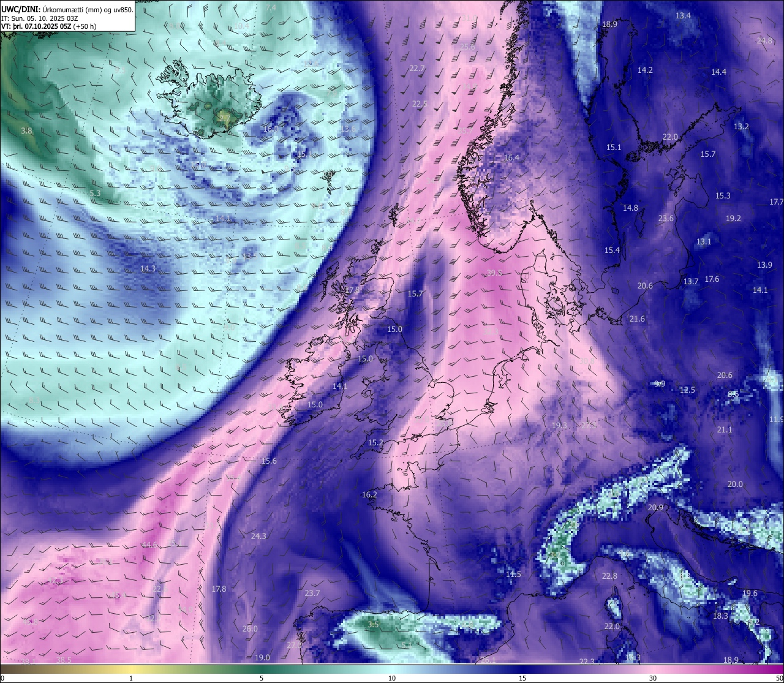784x683 pixels.
Task: Click the 18.3 value on the map
Action: point(720,616)
